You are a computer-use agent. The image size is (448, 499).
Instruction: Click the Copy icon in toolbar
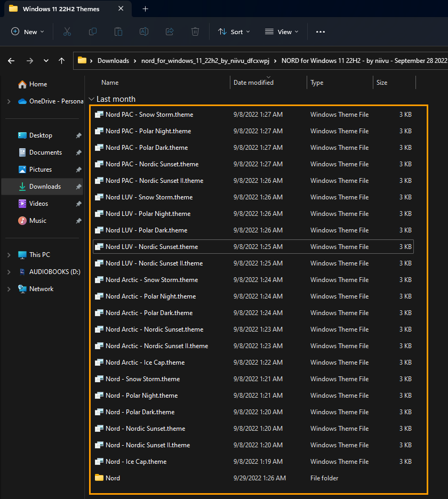[93, 32]
